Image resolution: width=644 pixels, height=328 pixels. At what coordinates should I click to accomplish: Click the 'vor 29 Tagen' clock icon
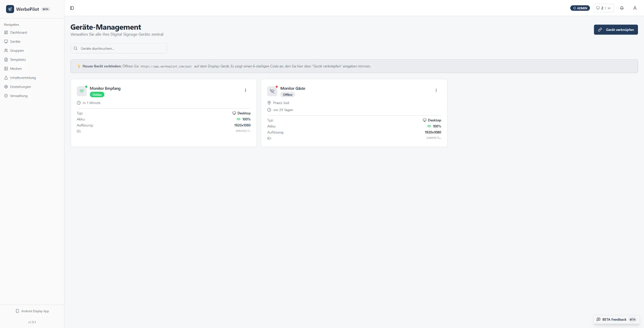[x=269, y=110]
